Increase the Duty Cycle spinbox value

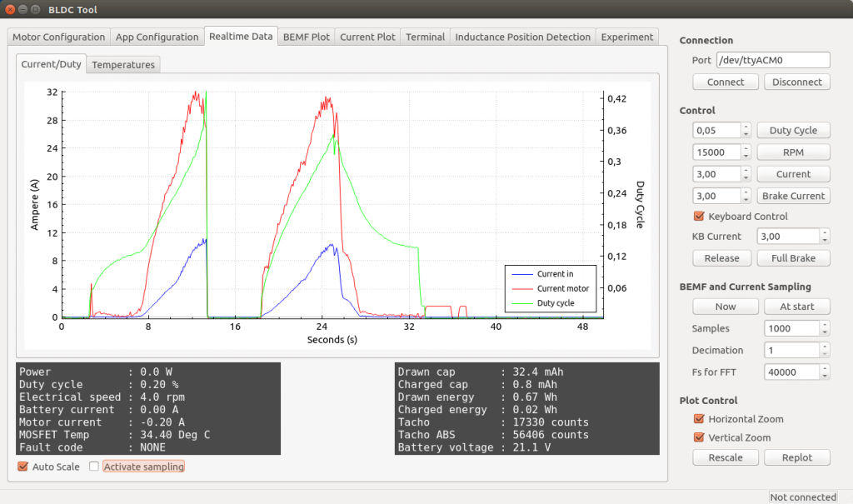click(x=746, y=127)
